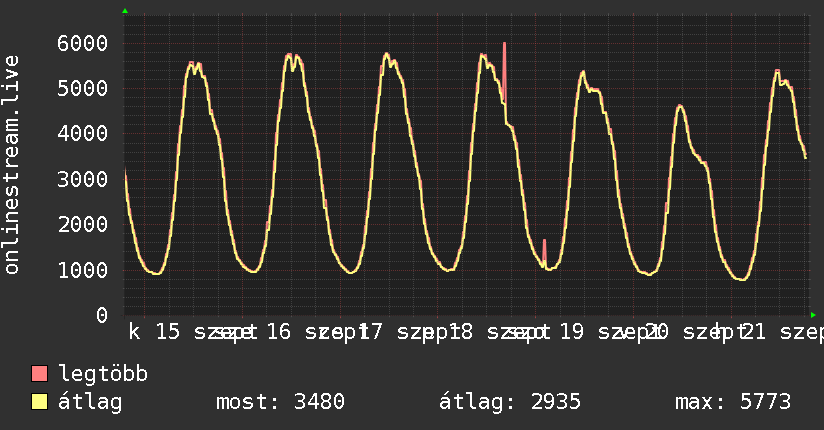Image resolution: width=824 pixels, height=430 pixels.
Task: Click the 'most: 3480' value
Action: point(280,402)
